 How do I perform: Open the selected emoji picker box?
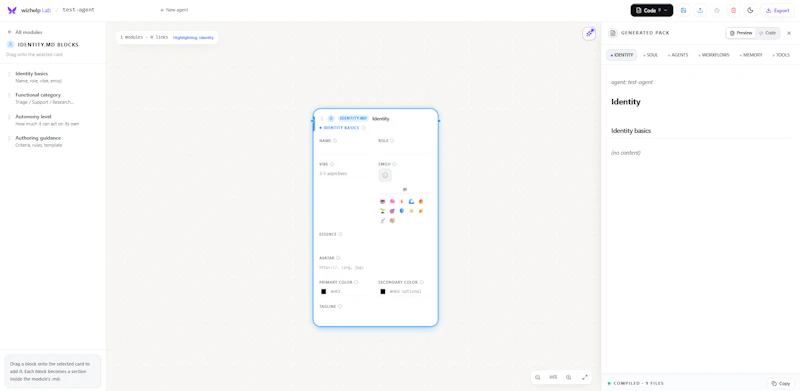385,175
